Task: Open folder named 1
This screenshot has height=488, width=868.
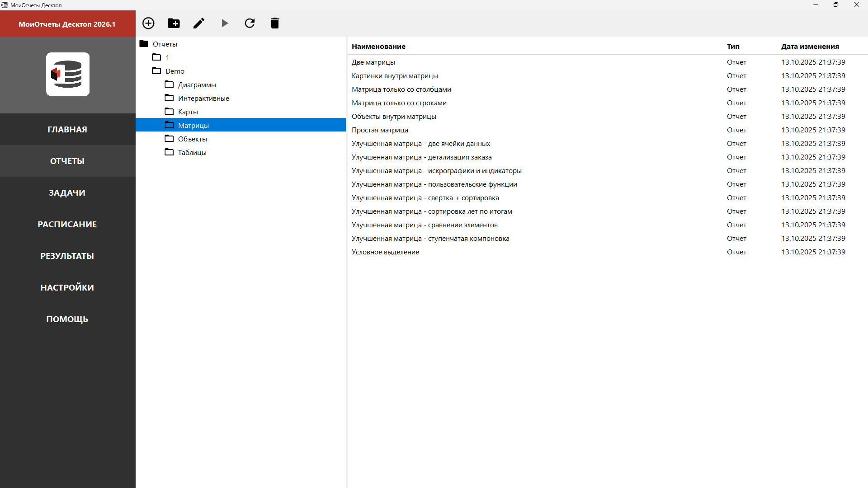Action: pos(167,57)
